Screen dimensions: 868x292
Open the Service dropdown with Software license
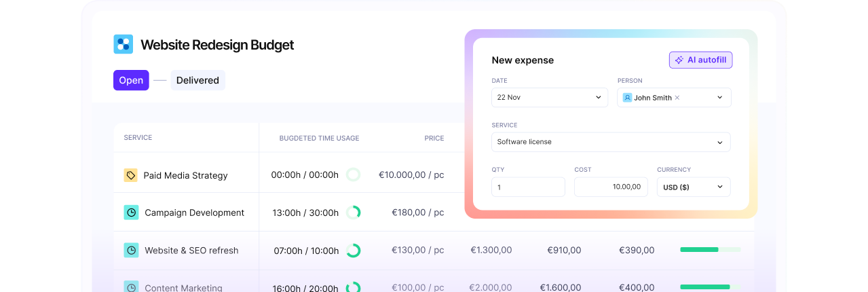[x=611, y=142]
